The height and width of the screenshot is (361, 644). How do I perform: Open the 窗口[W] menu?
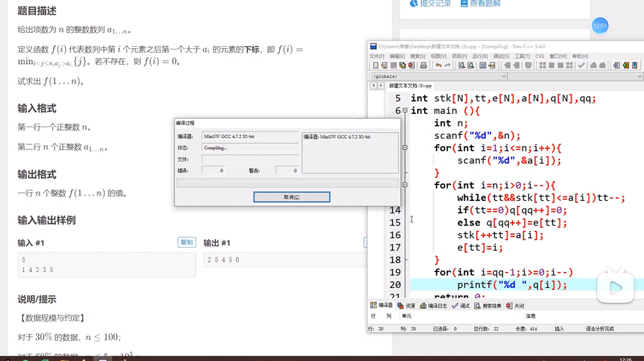(x=557, y=56)
